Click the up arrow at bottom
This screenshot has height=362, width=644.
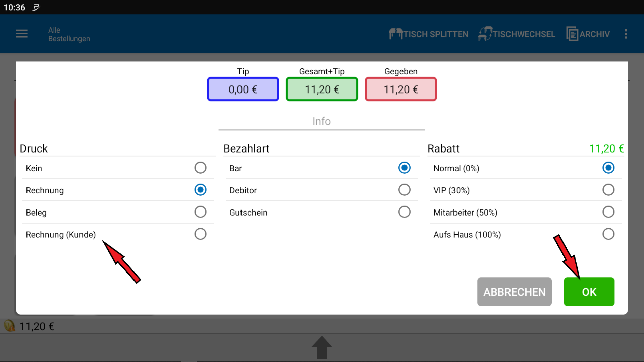coord(322,347)
